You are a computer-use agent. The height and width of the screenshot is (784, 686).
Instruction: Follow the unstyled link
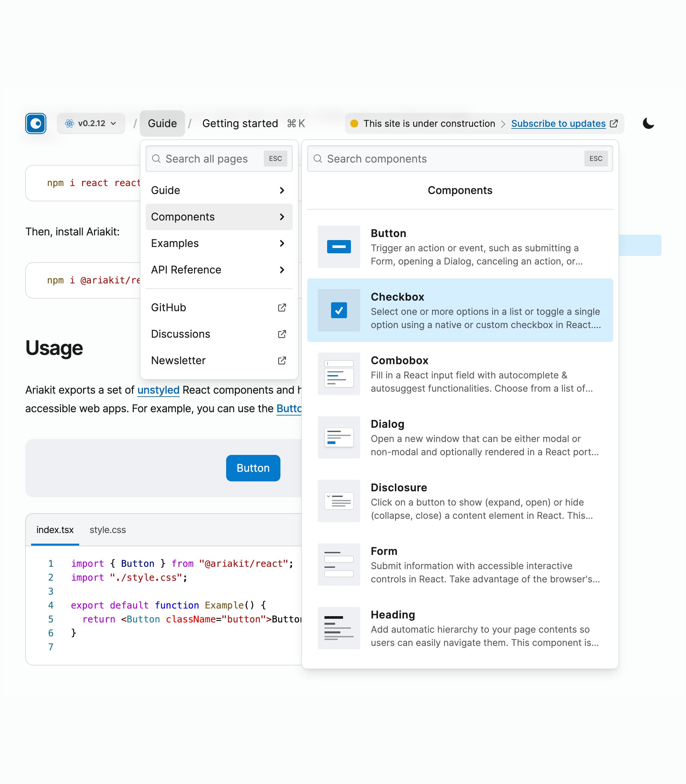[x=158, y=390]
